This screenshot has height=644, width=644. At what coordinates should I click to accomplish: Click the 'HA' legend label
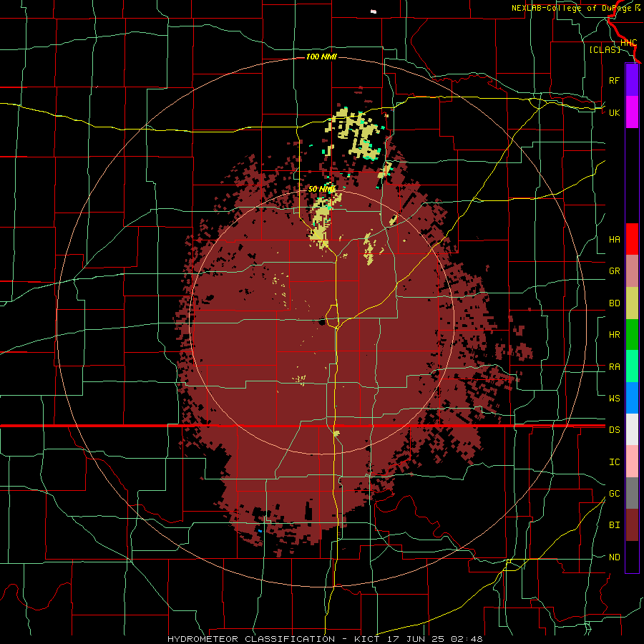[615, 239]
